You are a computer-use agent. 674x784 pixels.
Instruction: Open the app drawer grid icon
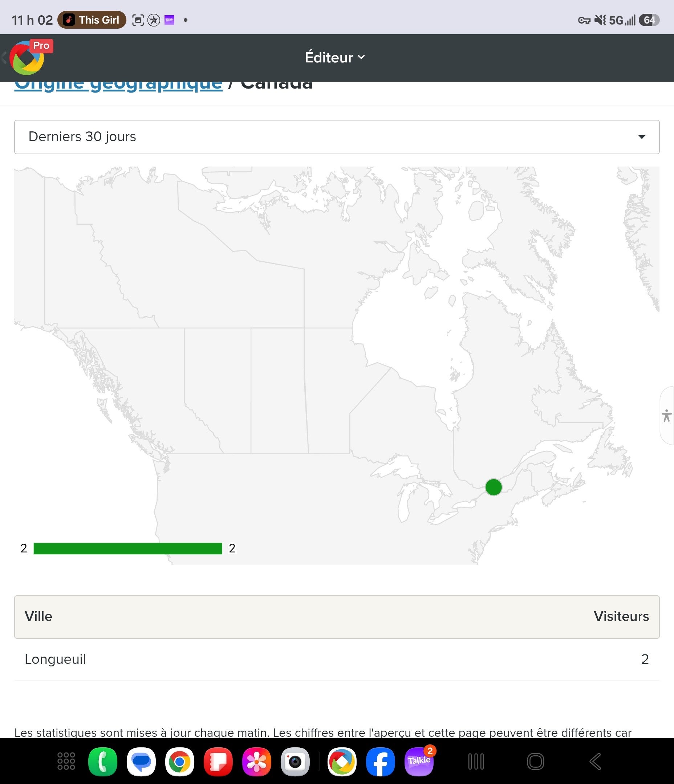(x=66, y=761)
